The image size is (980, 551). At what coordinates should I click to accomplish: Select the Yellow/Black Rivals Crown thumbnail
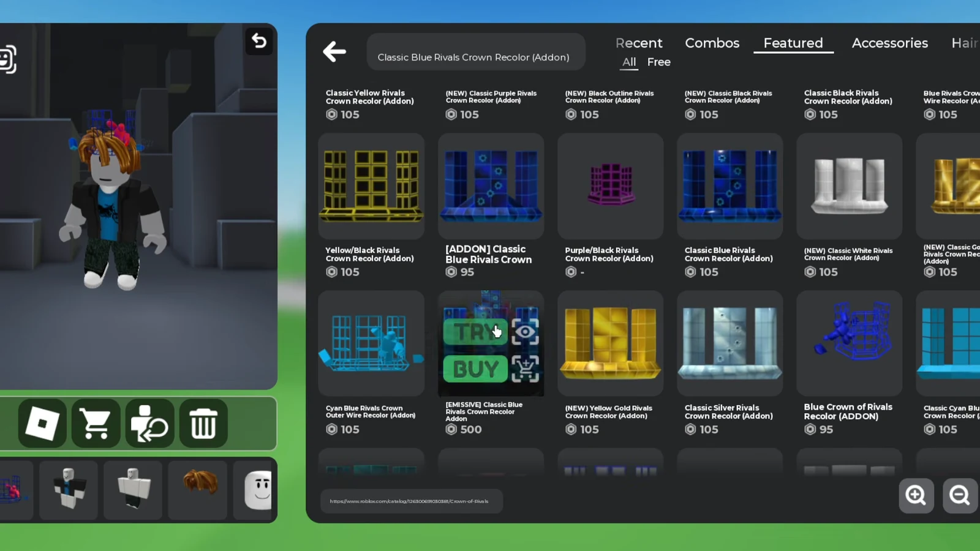click(x=371, y=186)
